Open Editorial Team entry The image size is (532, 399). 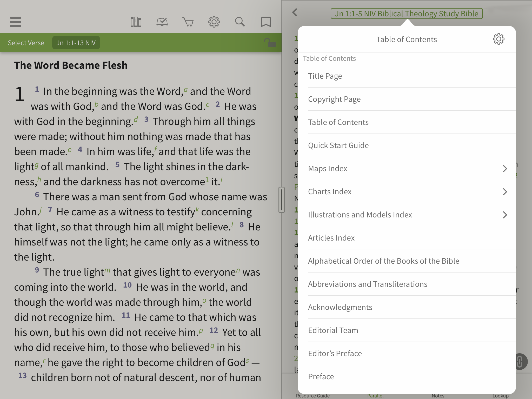pos(407,330)
